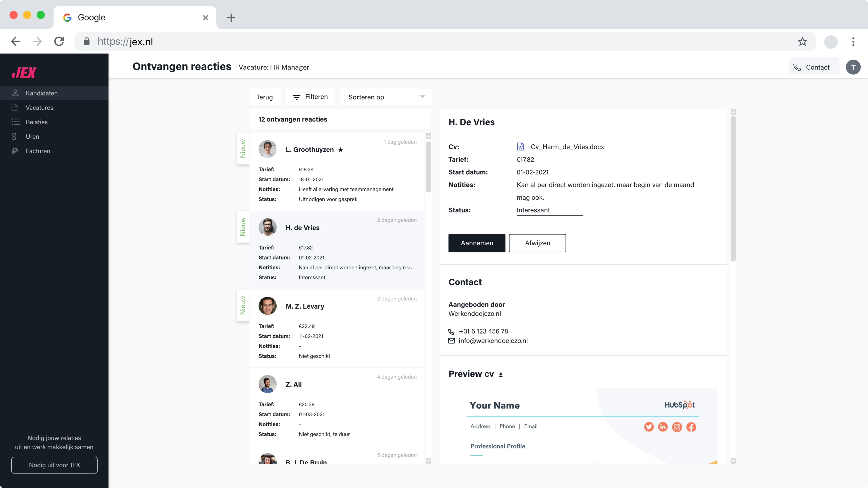Download CV via Preview cv icon
The height and width of the screenshot is (488, 868).
click(x=501, y=374)
